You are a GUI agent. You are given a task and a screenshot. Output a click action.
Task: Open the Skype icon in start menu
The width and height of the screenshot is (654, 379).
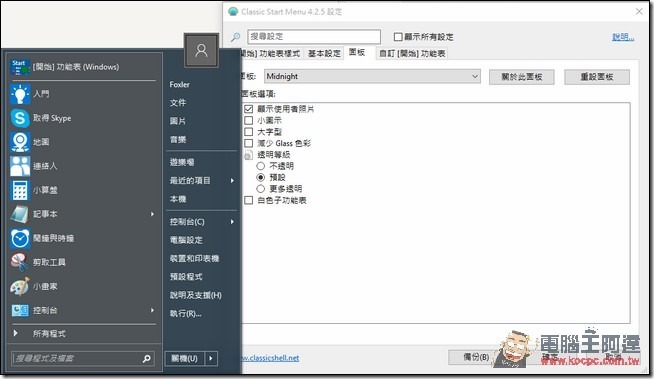click(20, 118)
